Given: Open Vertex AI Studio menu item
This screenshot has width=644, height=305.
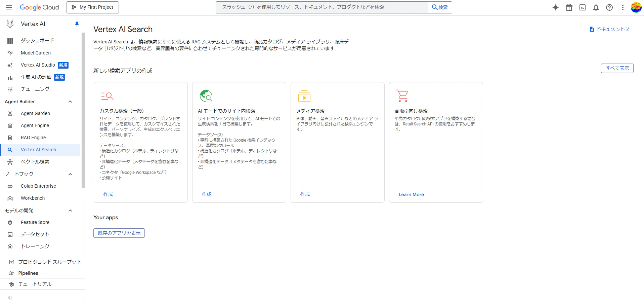Looking at the screenshot, I should pyautogui.click(x=40, y=65).
